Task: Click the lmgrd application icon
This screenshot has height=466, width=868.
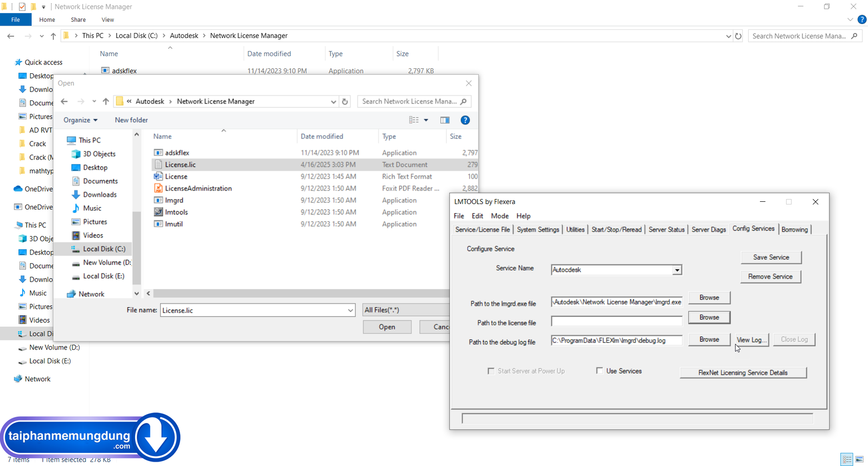Action: click(x=158, y=200)
